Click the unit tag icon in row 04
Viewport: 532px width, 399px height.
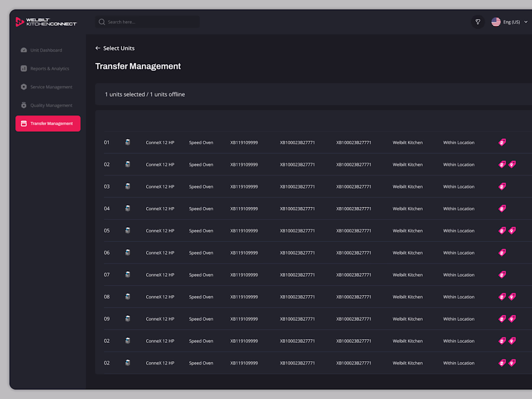click(502, 208)
